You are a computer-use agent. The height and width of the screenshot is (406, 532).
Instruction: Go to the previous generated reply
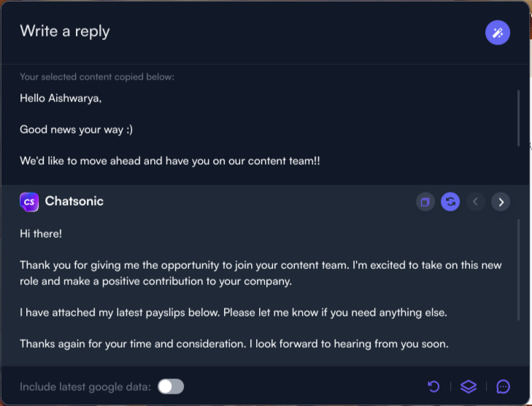[x=476, y=201]
